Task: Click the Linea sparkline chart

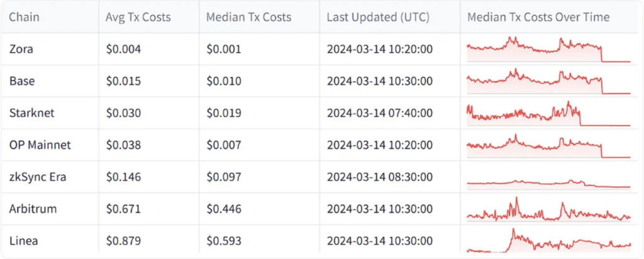Action: click(548, 241)
